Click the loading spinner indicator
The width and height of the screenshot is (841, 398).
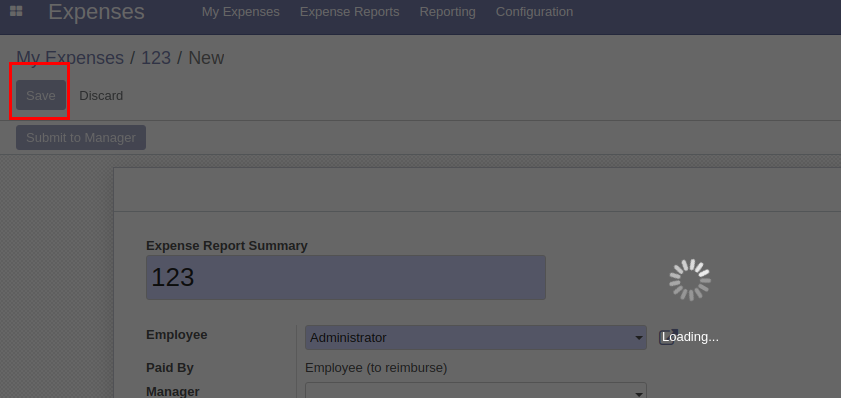pos(690,280)
